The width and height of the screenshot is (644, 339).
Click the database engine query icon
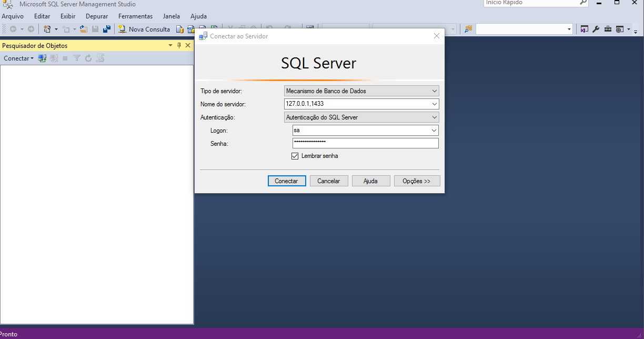[180, 29]
